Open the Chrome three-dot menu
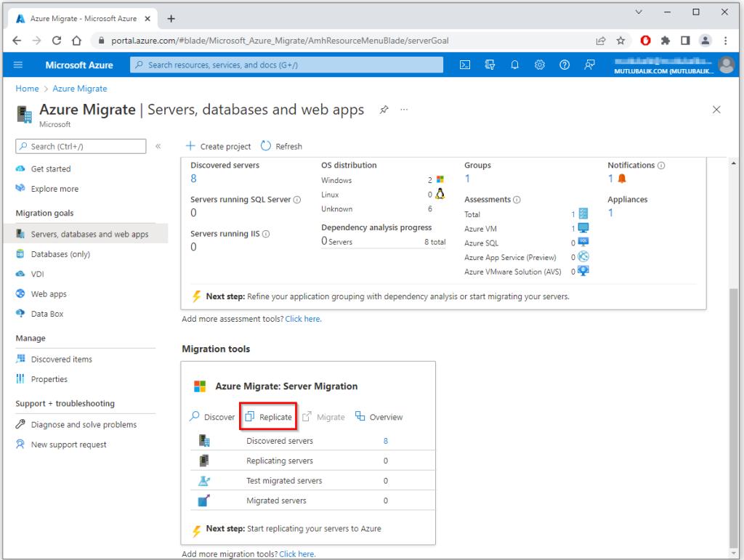Screen dimensions: 744x560 pos(726,41)
